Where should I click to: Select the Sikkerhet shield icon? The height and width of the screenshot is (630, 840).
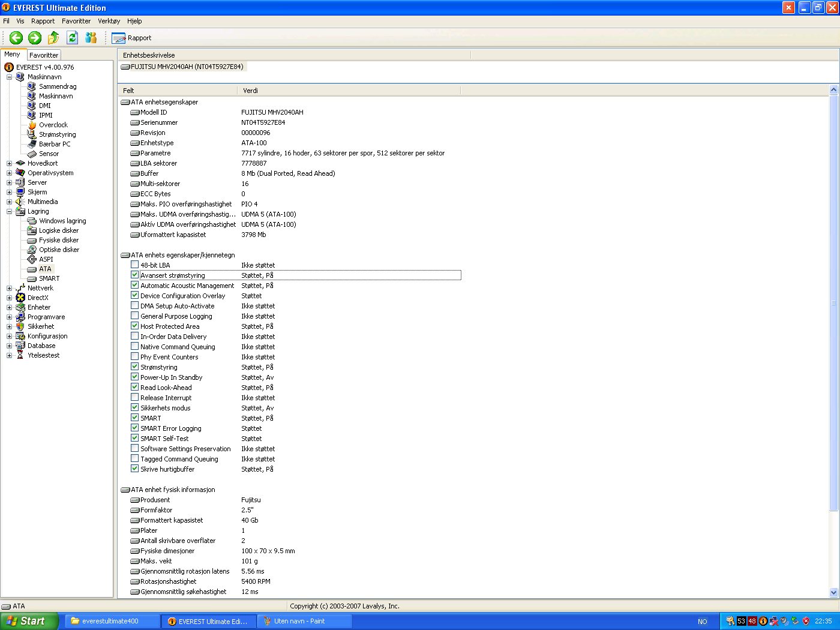pos(20,326)
